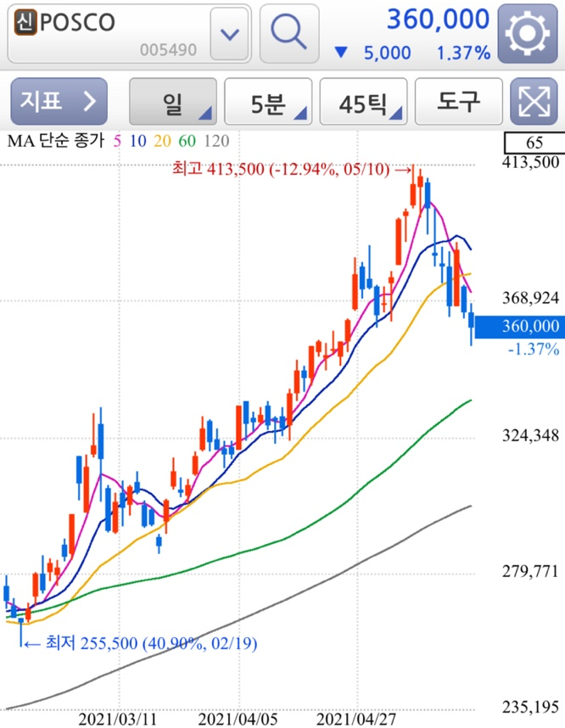Open the 도구 tools button

point(459,102)
